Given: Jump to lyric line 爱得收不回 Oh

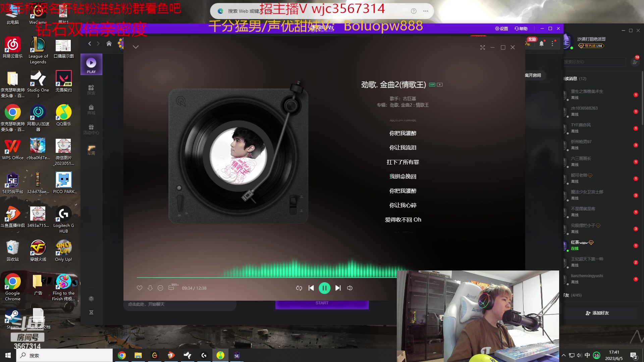Looking at the screenshot, I should pos(403,220).
